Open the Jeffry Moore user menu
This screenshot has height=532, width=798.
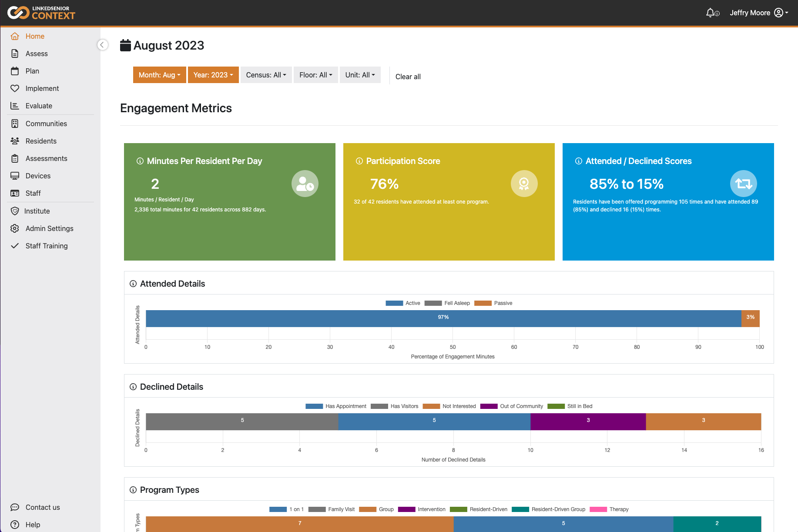tap(758, 13)
